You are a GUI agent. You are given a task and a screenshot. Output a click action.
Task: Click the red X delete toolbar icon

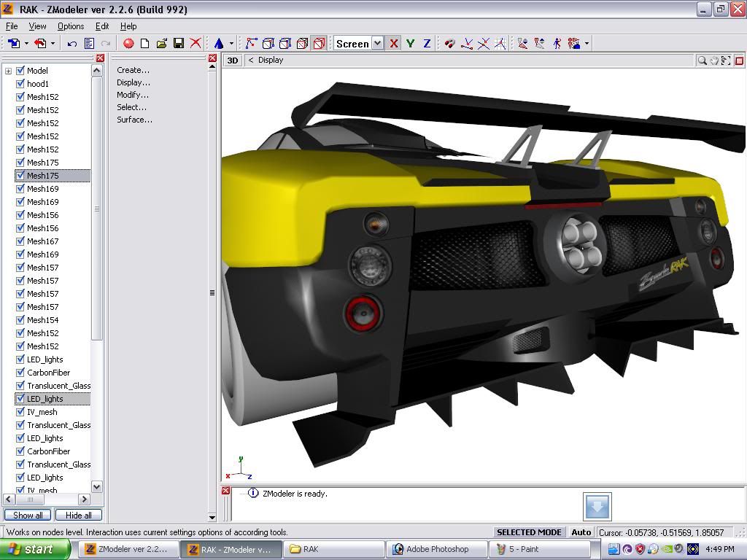196,44
